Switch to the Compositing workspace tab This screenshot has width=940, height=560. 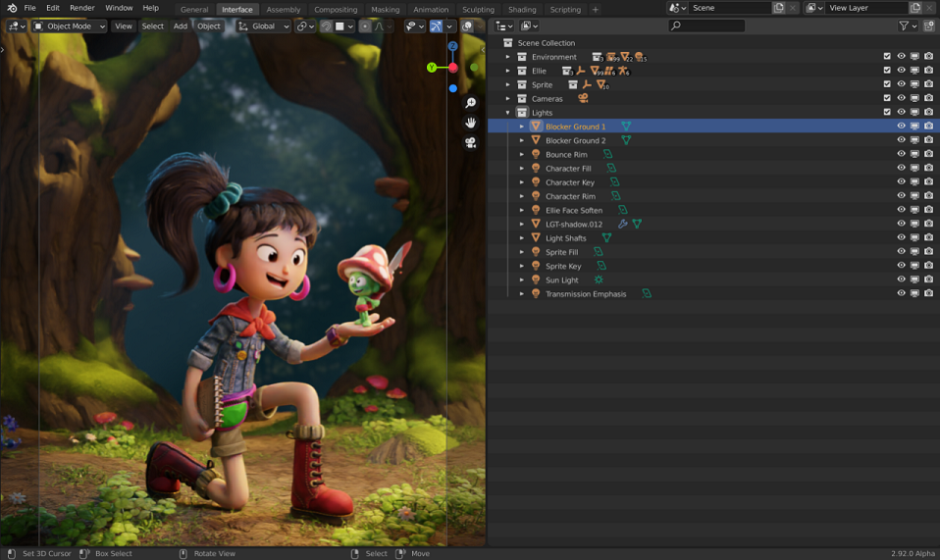336,10
